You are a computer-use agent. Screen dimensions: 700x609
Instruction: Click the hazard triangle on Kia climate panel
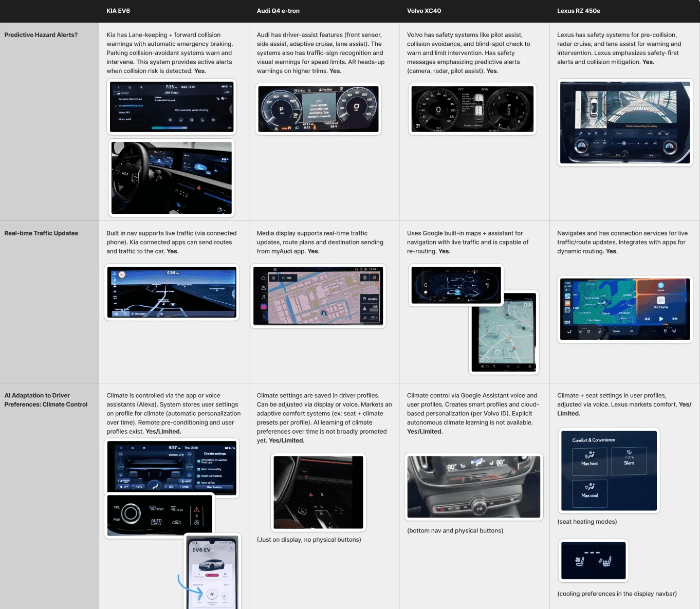tap(197, 509)
